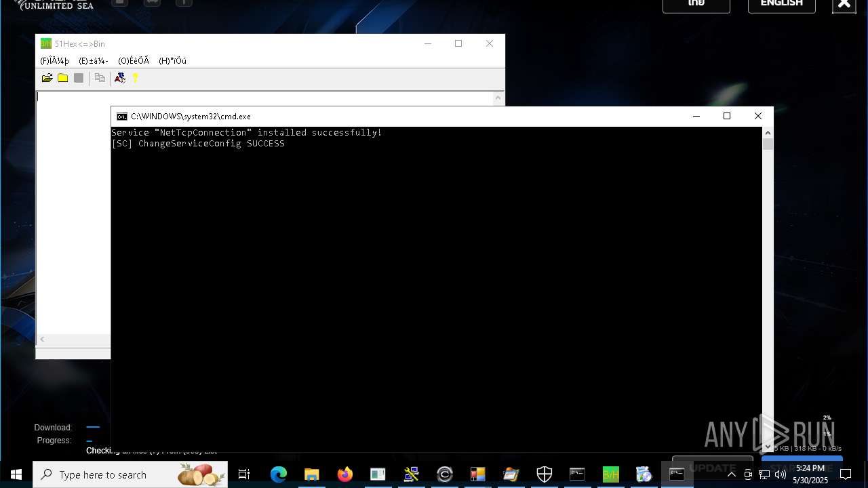Close the 51Hex window
This screenshot has height=488, width=868.
(490, 44)
